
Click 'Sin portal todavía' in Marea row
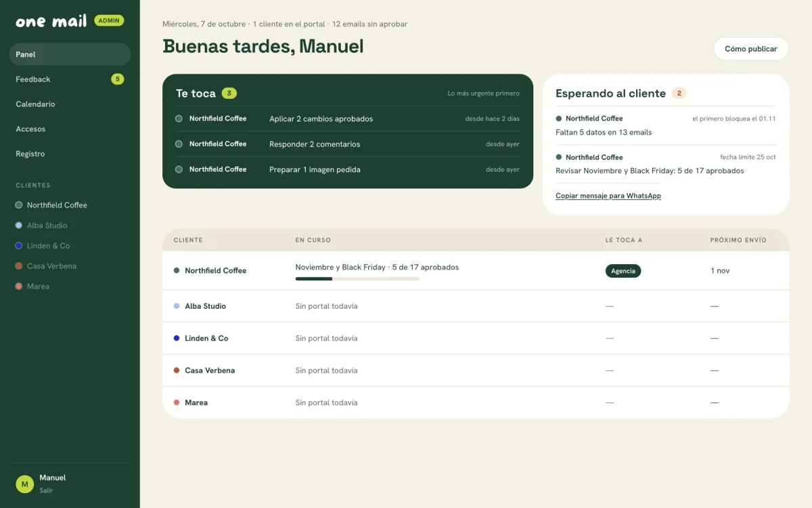point(327,402)
